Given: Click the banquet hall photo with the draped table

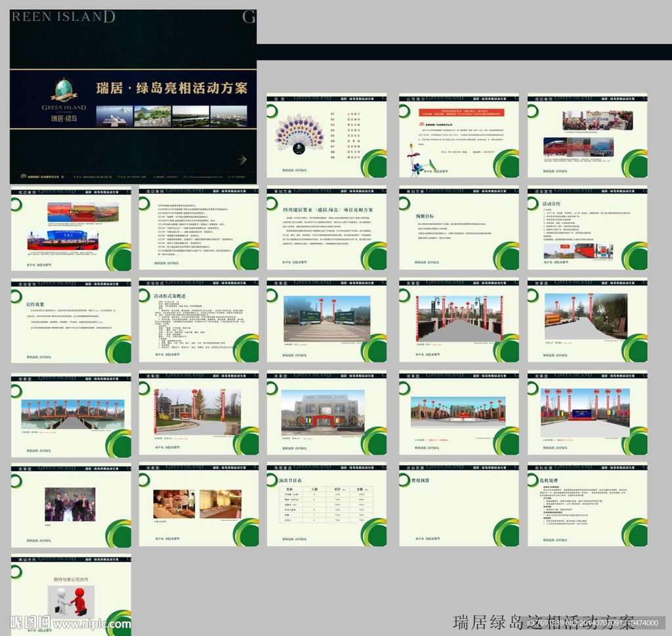Looking at the screenshot, I should (x=220, y=505).
